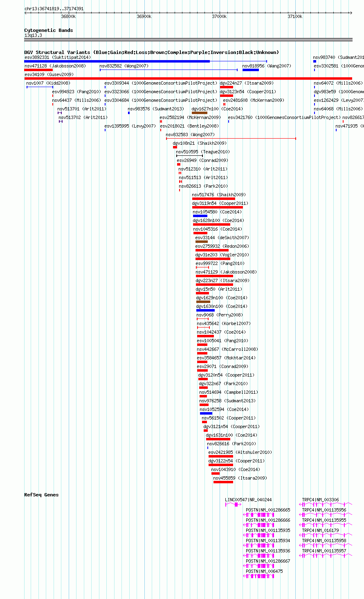Select esv999722 (Pang2010) label

pos(220,264)
